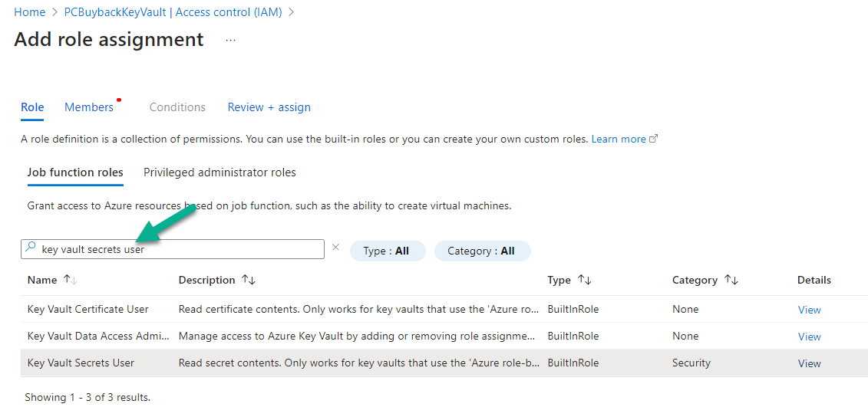
Task: Sort by Description column arrows
Action: coord(249,280)
